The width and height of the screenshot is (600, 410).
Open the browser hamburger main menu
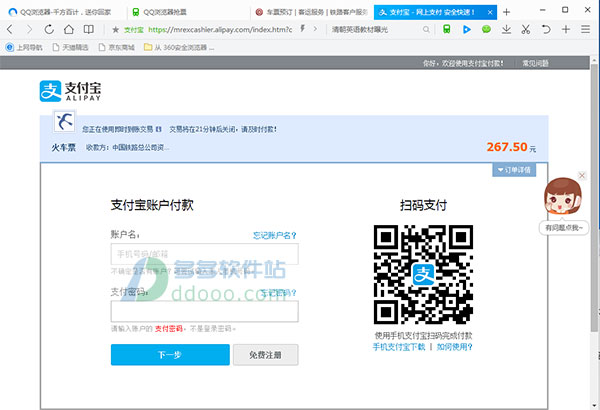(x=585, y=29)
